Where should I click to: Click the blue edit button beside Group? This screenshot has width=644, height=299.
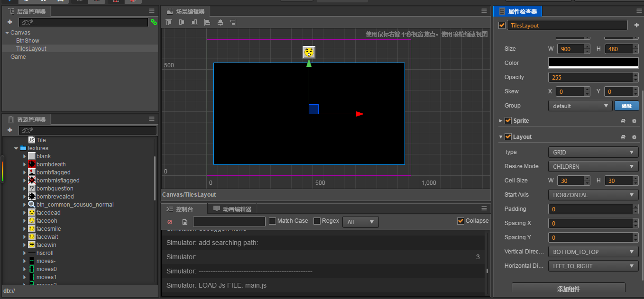626,106
